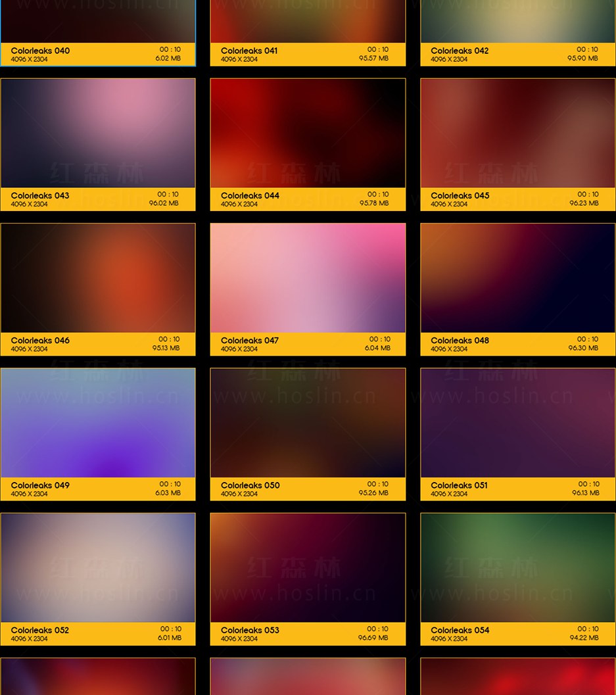Click the 6.03 MB file size
The width and height of the screenshot is (616, 695).
(x=168, y=493)
